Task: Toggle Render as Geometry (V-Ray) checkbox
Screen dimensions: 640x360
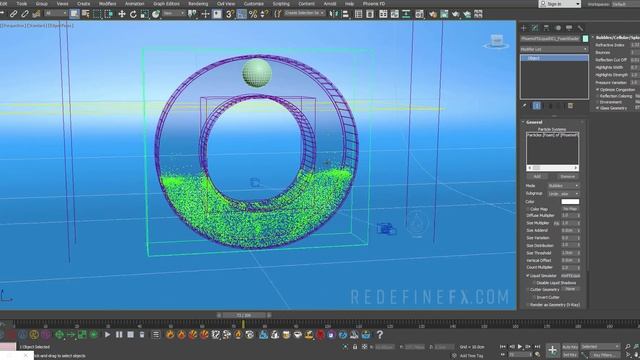Action: [528, 305]
